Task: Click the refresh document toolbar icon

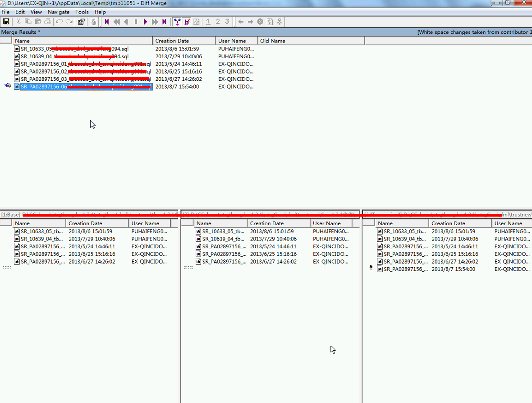Action: pos(270,22)
